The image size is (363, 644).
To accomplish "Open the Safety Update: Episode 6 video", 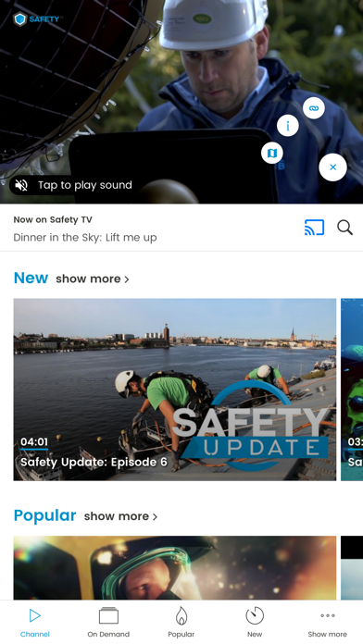I will [175, 390].
